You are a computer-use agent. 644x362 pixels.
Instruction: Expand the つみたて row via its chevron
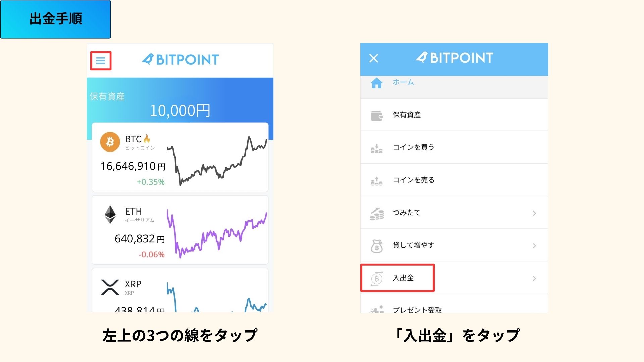[x=535, y=213]
